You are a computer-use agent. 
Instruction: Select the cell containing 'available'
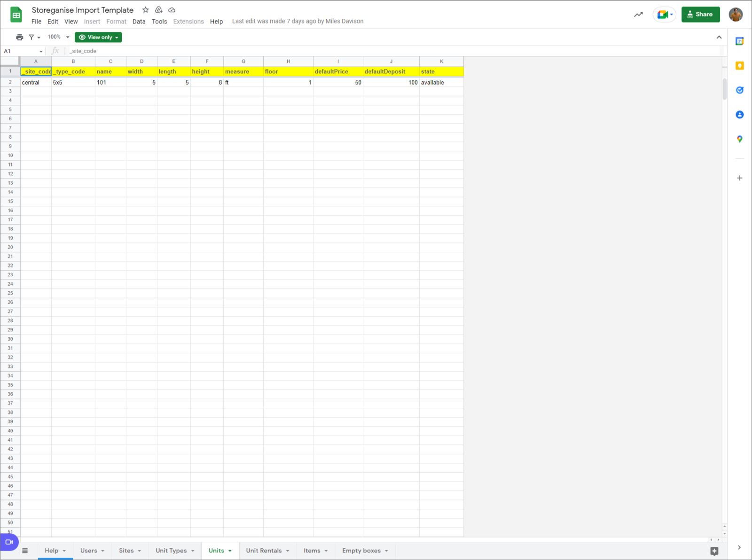441,82
